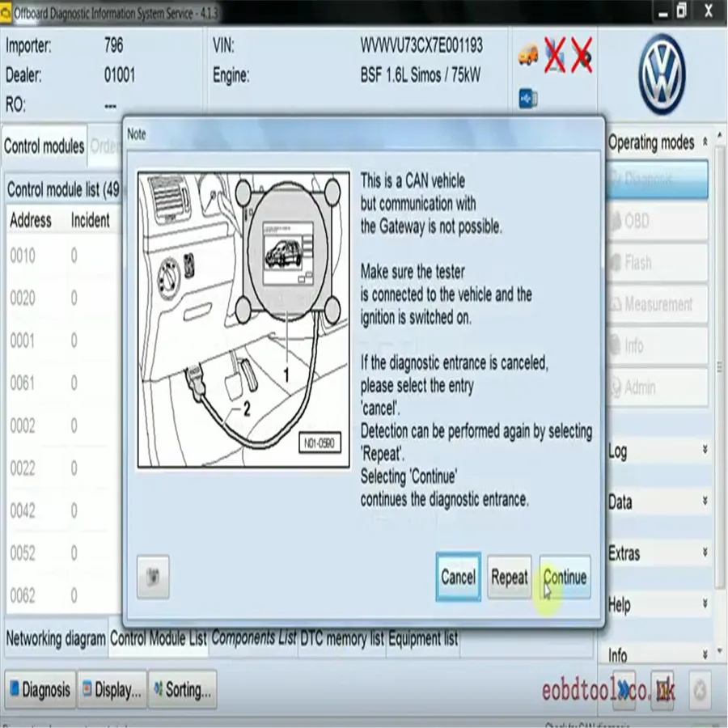Open the DTC memory list tab

pyautogui.click(x=341, y=638)
